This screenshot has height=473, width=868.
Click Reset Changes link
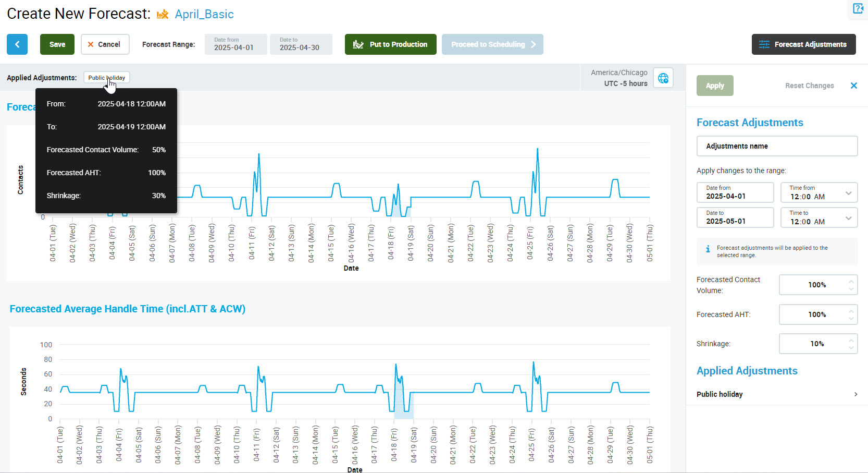tap(809, 86)
